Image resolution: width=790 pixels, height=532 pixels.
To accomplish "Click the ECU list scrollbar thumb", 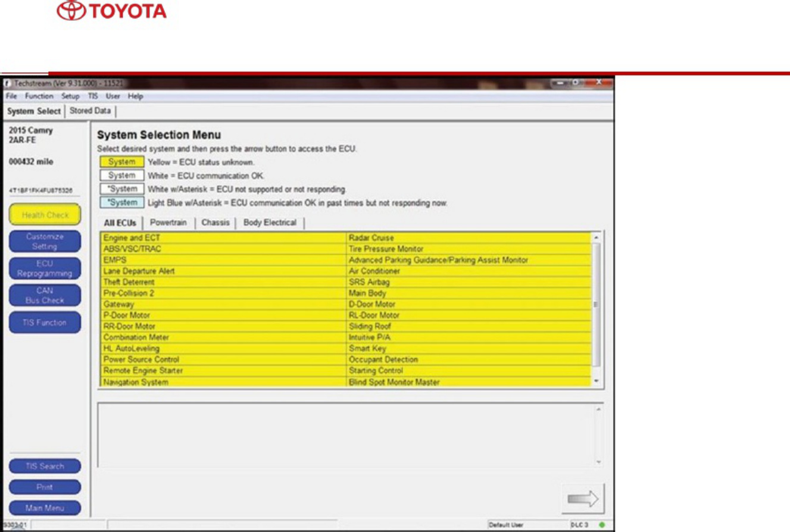I will [597, 304].
